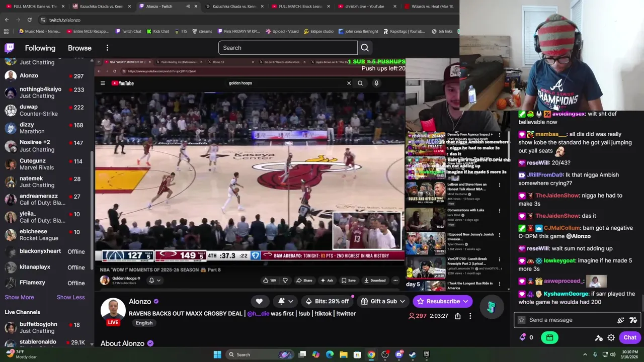Click the Windows taskbar Search box
644x362 pixels.
pyautogui.click(x=259, y=354)
